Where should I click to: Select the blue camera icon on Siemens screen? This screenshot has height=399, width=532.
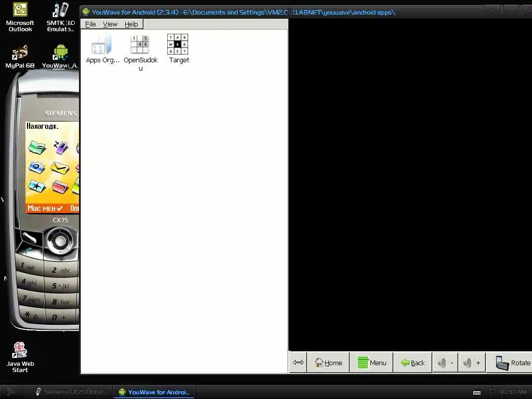(37, 167)
